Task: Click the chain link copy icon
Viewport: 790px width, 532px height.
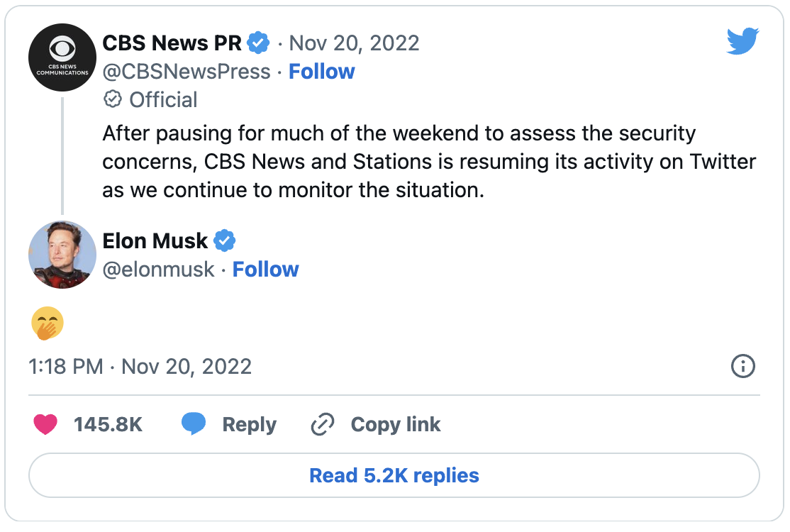Action: coord(323,424)
